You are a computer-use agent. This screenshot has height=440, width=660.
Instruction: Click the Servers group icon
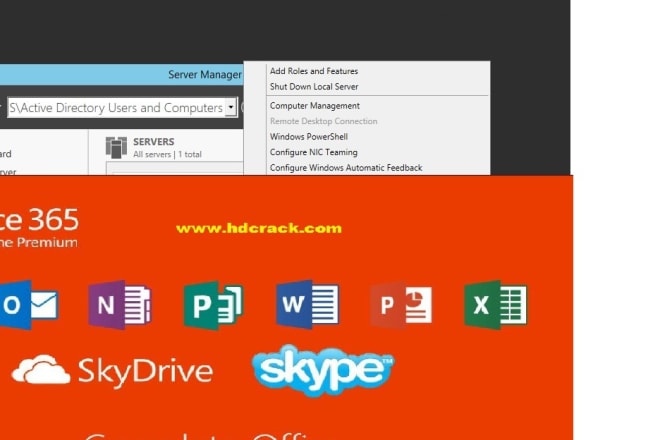[116, 147]
